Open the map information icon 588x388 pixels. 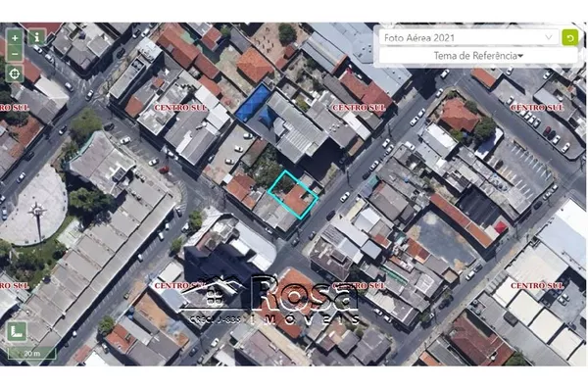pyautogui.click(x=37, y=37)
